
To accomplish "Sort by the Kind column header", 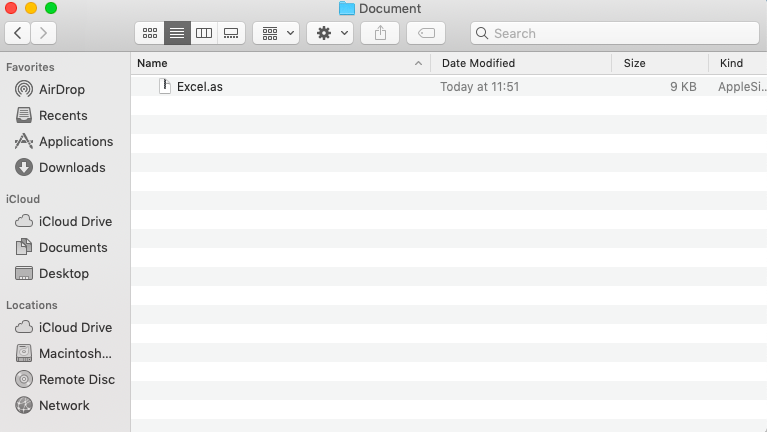I will click(x=738, y=63).
